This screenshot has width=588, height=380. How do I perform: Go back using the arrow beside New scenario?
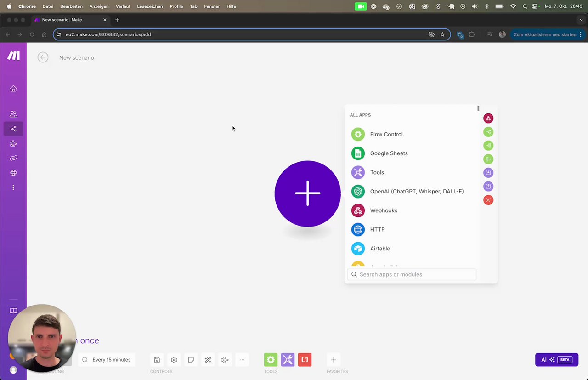point(43,57)
